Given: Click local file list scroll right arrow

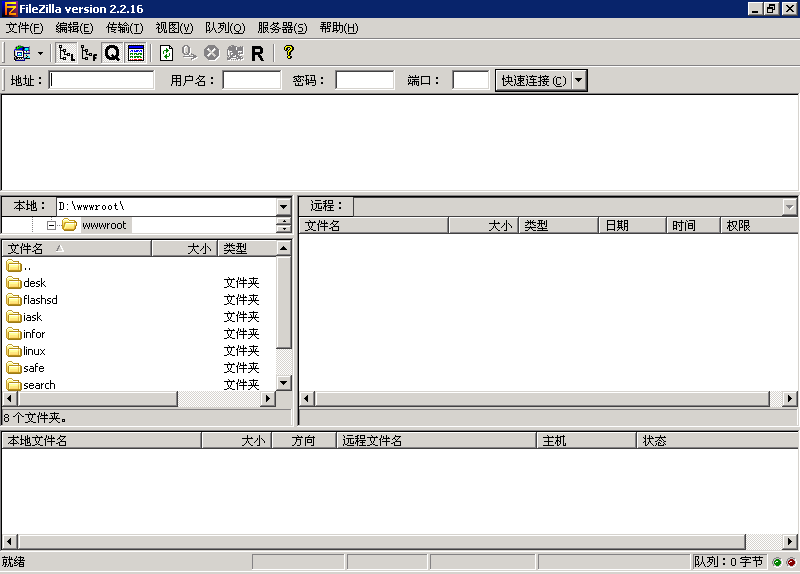Looking at the screenshot, I should 268,398.
